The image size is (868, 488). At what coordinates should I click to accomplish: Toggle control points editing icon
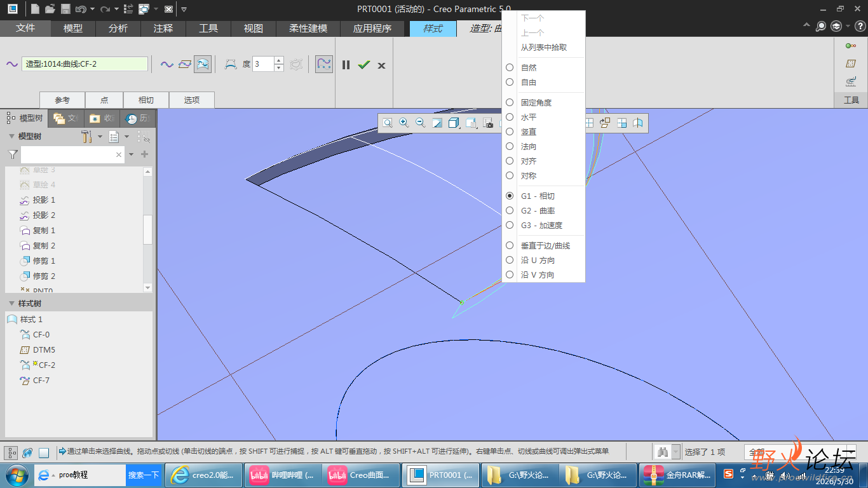tap(231, 64)
